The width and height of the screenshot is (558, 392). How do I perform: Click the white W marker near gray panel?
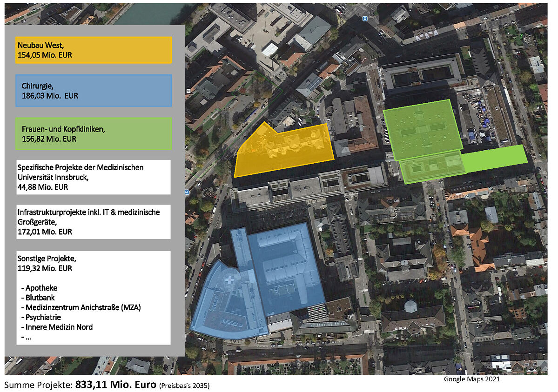(x=188, y=91)
